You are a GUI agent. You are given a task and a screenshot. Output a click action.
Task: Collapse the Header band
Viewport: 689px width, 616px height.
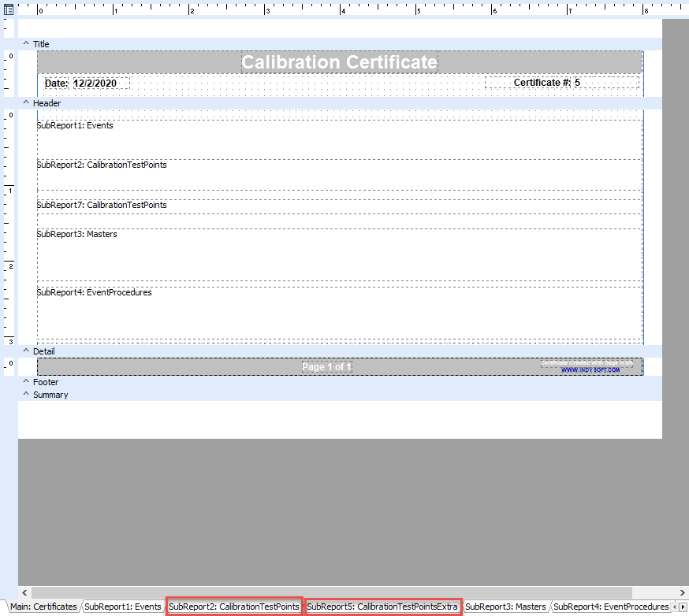(x=25, y=103)
